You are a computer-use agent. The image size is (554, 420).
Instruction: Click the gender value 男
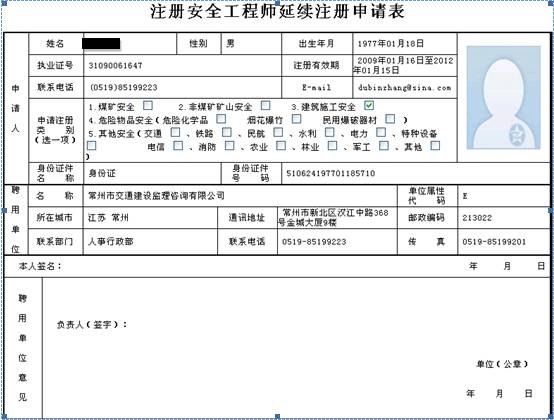[230, 43]
